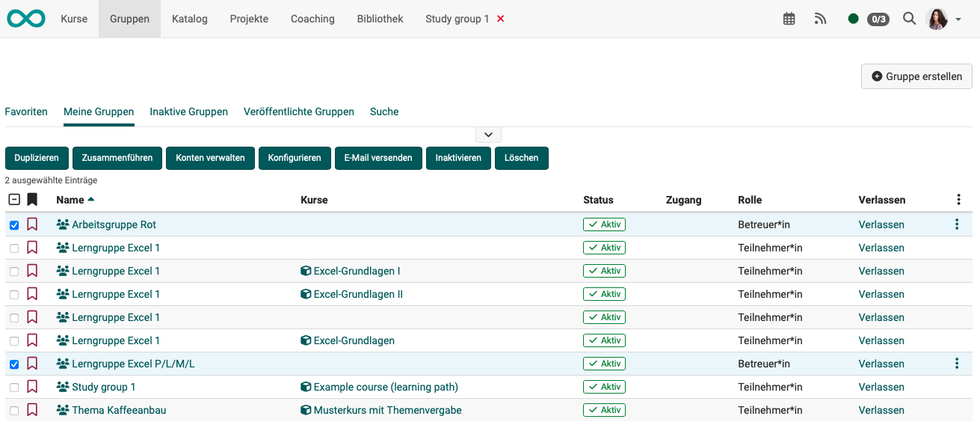This screenshot has width=980, height=425.
Task: Close the Study group 1 tab
Action: [501, 19]
